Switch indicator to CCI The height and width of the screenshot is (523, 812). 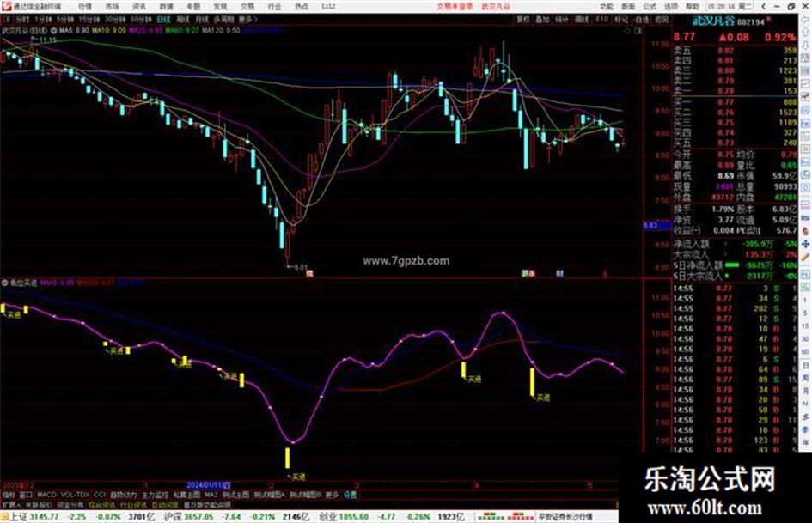point(100,495)
